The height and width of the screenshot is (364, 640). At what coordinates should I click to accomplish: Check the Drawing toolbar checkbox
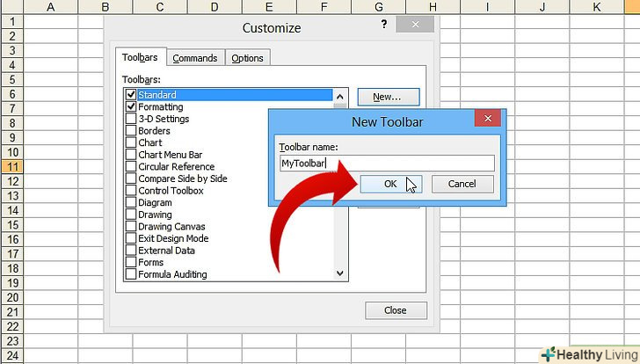131,215
